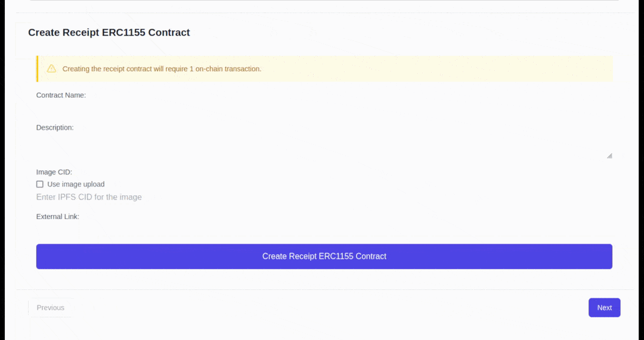Click the 'Create Receipt ERC1155 Contract' page heading
The image size is (644, 340).
[x=109, y=33]
